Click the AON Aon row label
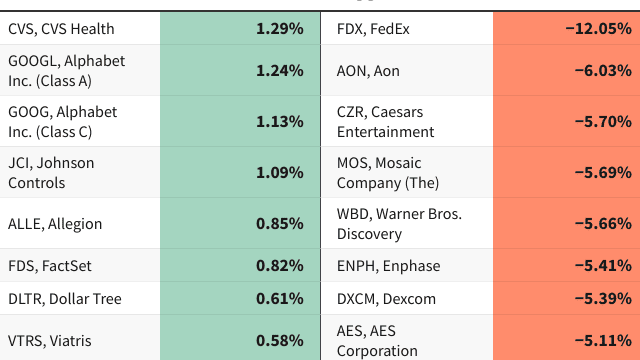Image resolution: width=640 pixels, height=360 pixels. coord(368,71)
